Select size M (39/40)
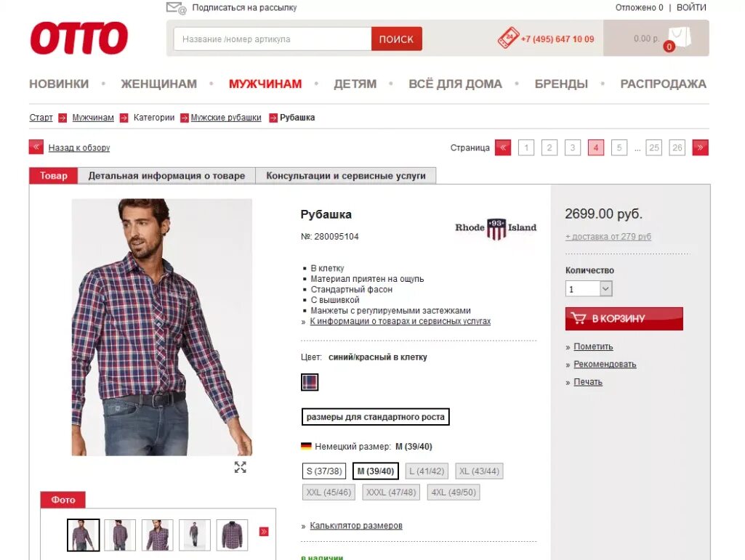Image resolution: width=745 pixels, height=560 pixels. point(375,471)
